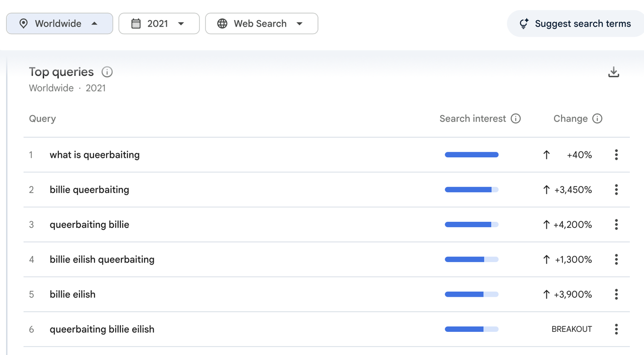This screenshot has width=644, height=355.
Task: Select query billie eilish queerbaiting
Action: (x=102, y=259)
